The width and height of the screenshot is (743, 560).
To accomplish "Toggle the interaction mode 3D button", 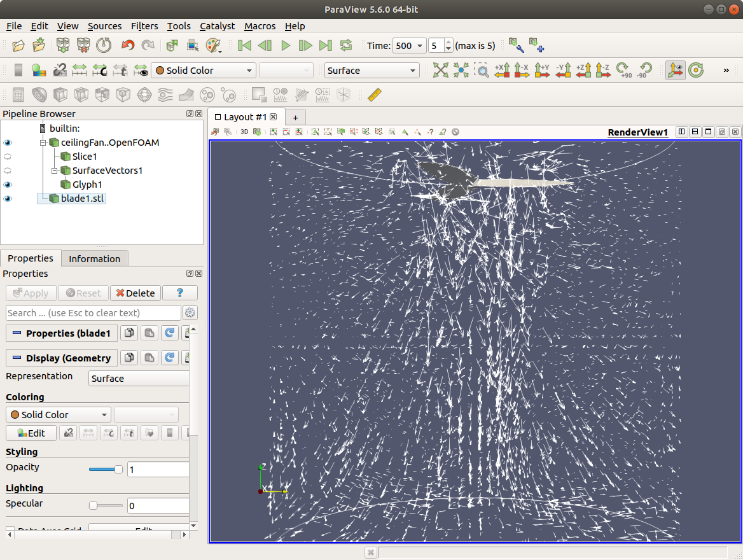I will pos(244,132).
